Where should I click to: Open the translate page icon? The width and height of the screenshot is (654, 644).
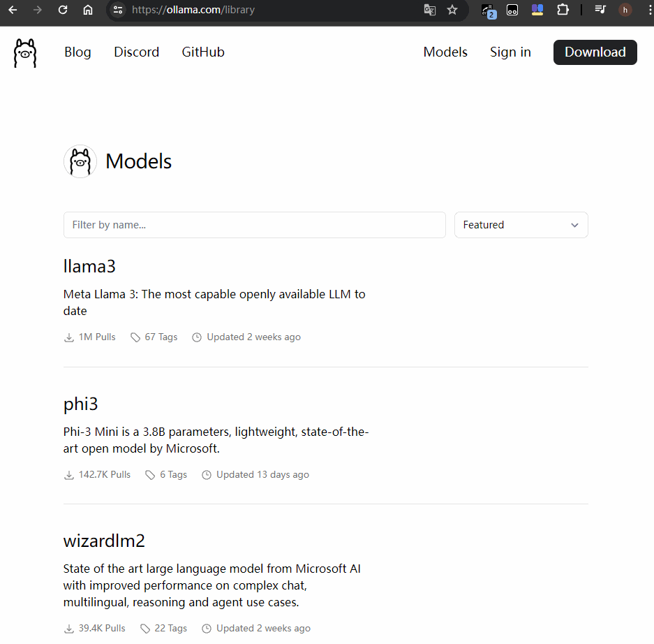click(430, 10)
